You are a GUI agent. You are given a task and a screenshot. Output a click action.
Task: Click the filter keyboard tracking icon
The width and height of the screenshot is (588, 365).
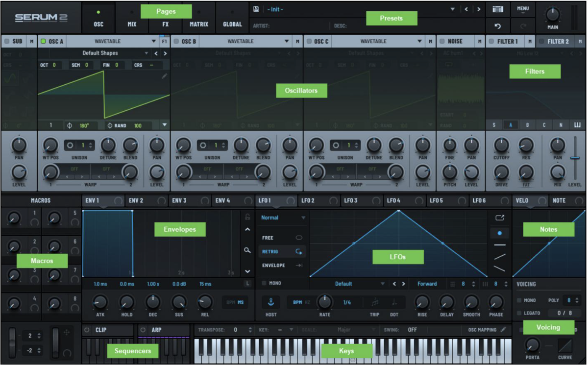[x=577, y=125]
